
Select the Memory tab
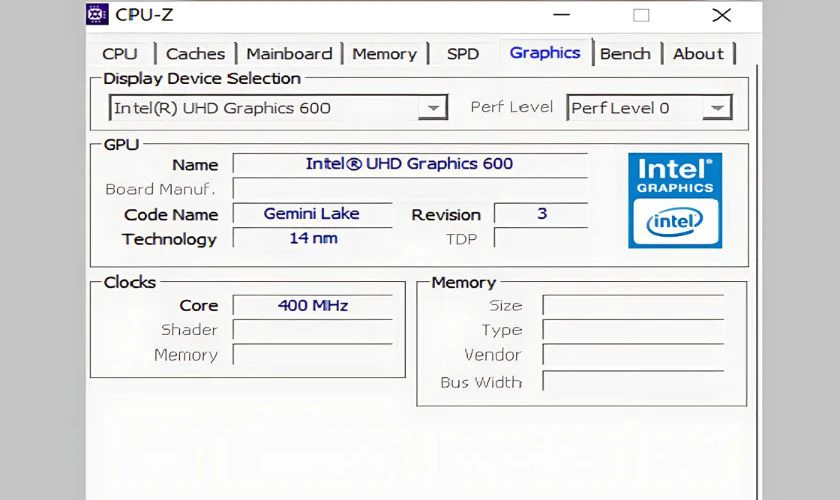(384, 54)
